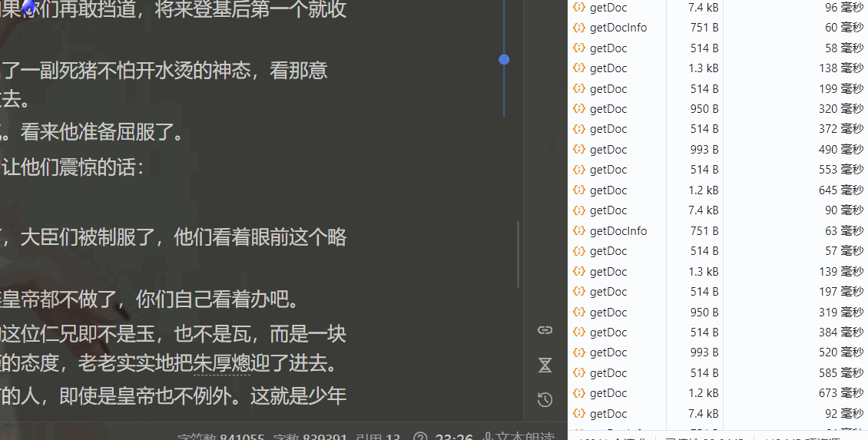This screenshot has width=868, height=440.
Task: Select getDoc request name with 520 毫秒
Action: (x=608, y=352)
